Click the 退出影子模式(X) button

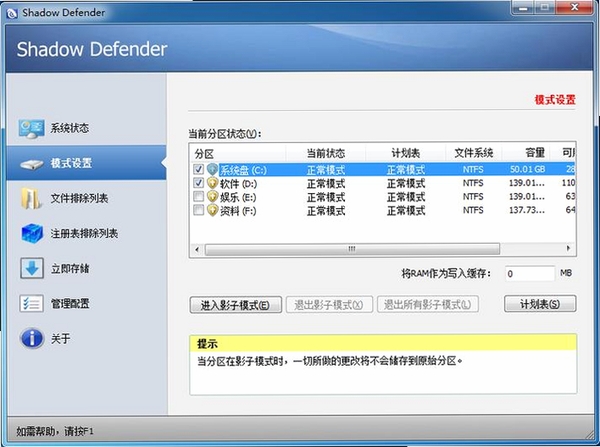pos(329,305)
